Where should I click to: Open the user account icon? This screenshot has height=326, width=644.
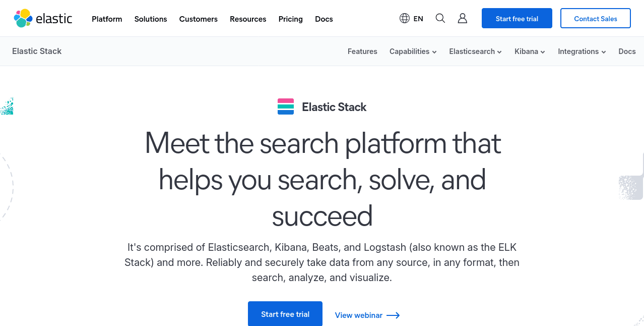point(463,18)
